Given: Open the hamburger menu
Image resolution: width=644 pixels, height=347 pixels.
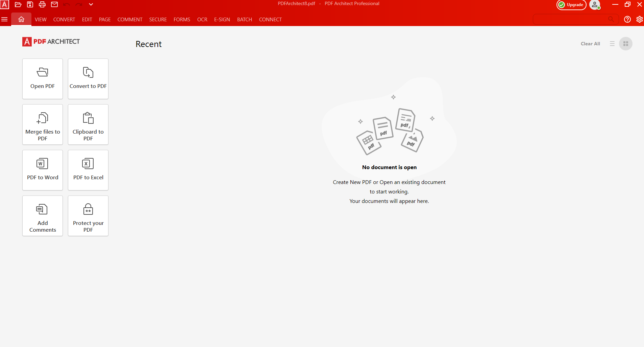Looking at the screenshot, I should click(4, 19).
